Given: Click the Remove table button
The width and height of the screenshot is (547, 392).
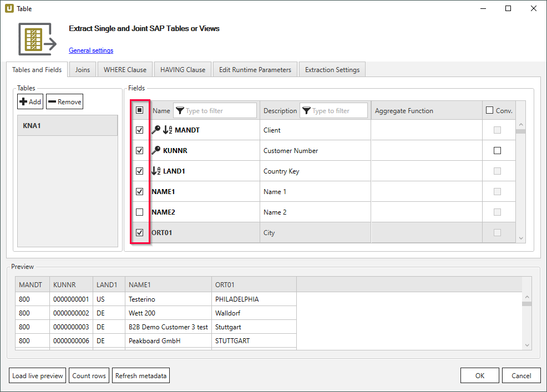Looking at the screenshot, I should click(64, 101).
